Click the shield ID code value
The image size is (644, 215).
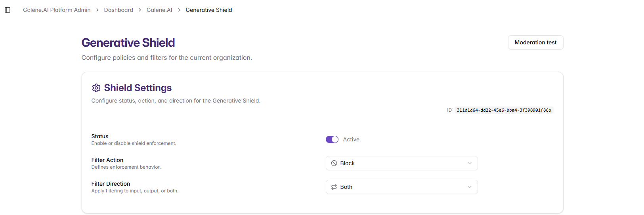point(504,110)
